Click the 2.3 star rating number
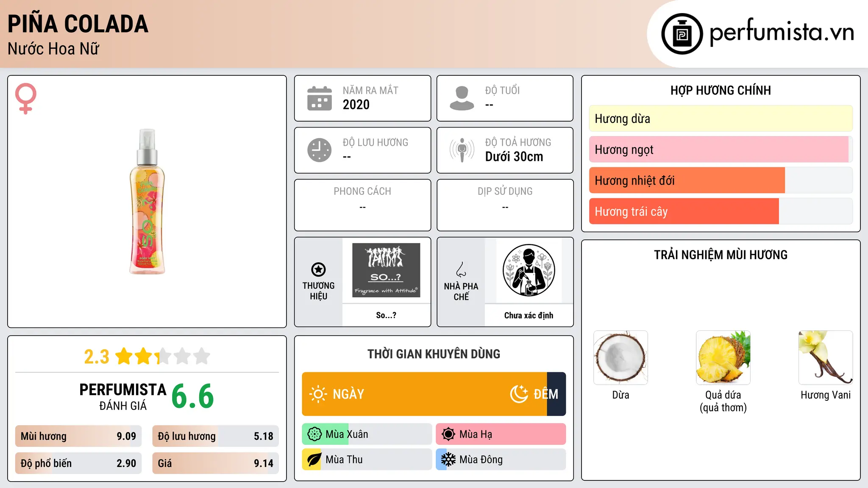Viewport: 868px width, 488px height. click(x=97, y=357)
